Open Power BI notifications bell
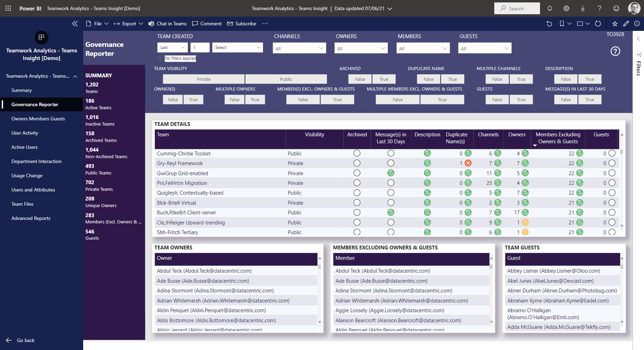The width and height of the screenshot is (644, 350). [x=549, y=8]
